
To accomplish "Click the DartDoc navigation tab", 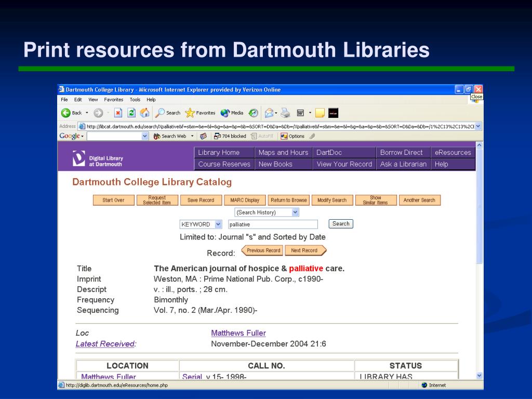I will click(x=344, y=153).
